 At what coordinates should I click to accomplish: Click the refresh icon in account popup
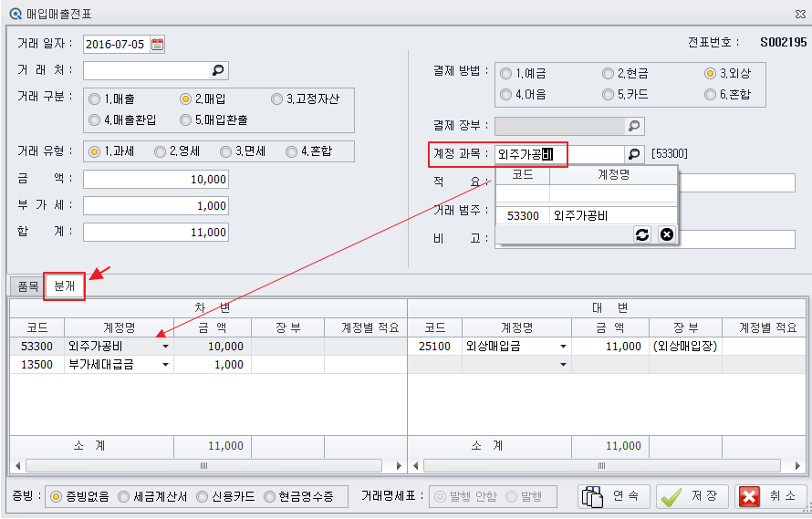click(x=642, y=234)
